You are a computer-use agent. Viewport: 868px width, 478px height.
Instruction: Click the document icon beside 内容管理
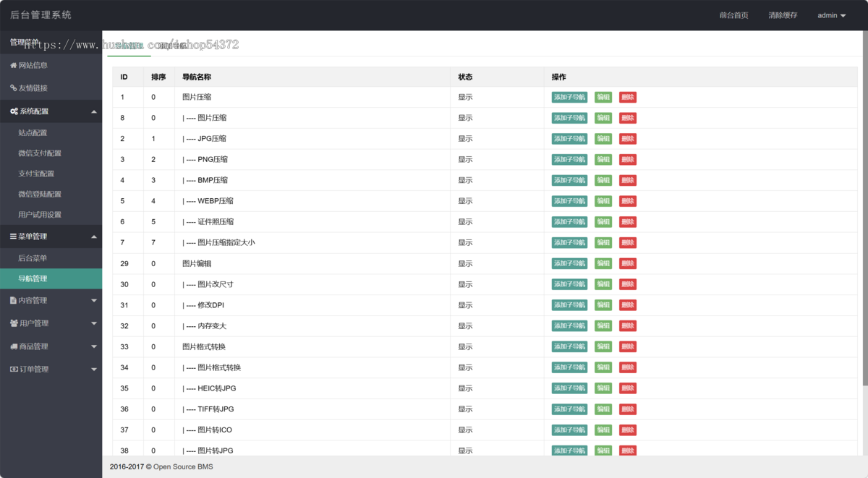tap(13, 300)
